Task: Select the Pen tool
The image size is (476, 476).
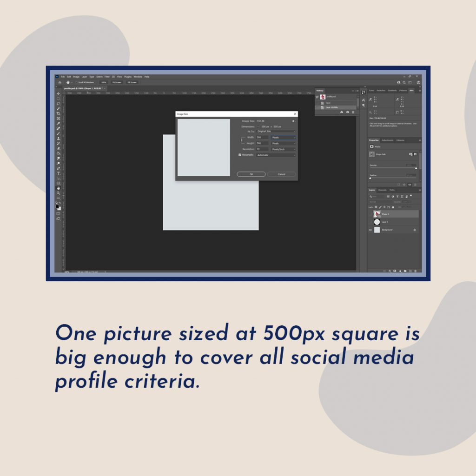Action: coord(58,168)
